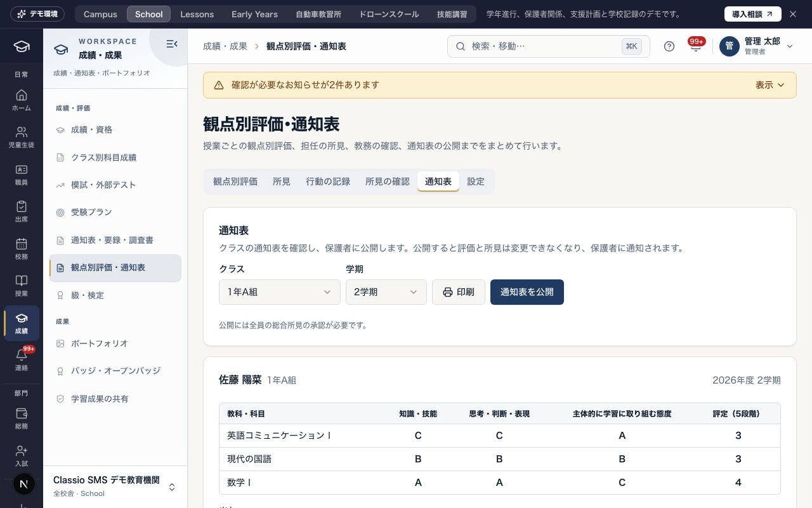Open the 職員 section icon
The height and width of the screenshot is (508, 812).
click(x=22, y=175)
